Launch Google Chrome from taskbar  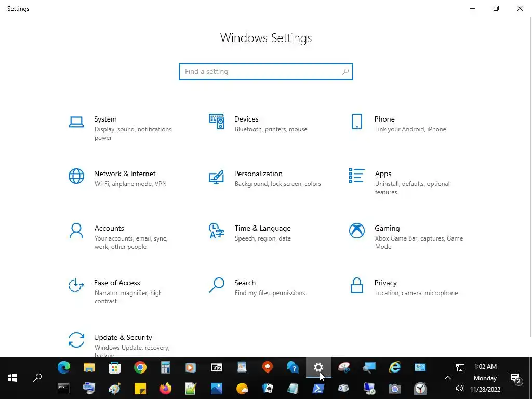[x=140, y=367]
